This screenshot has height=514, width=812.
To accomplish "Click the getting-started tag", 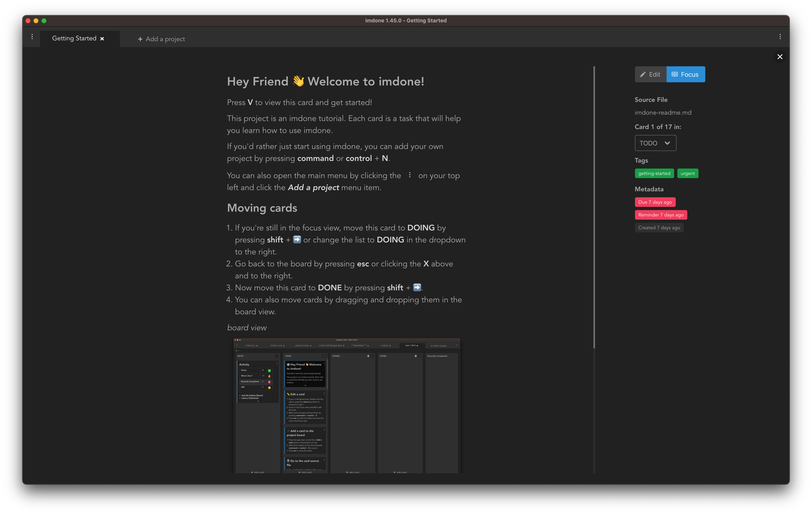I will 654,173.
